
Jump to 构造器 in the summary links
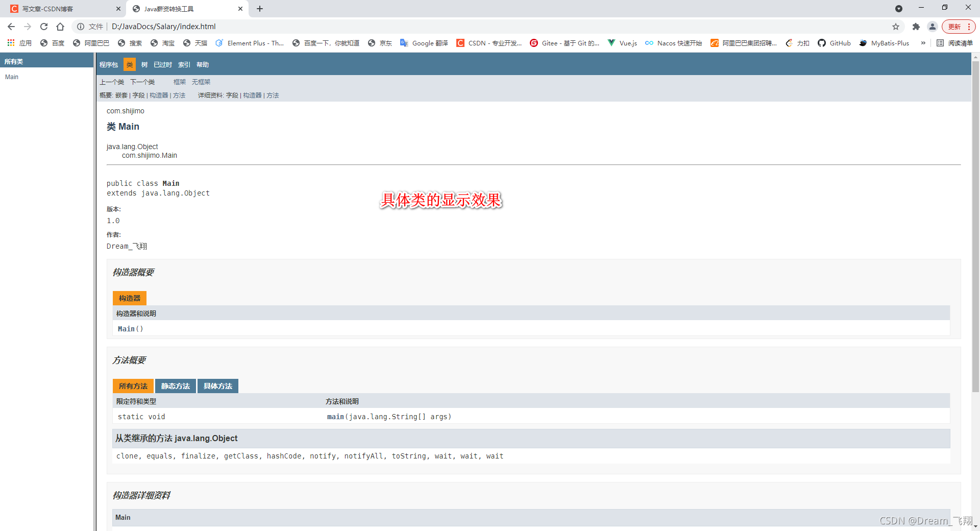coord(159,95)
